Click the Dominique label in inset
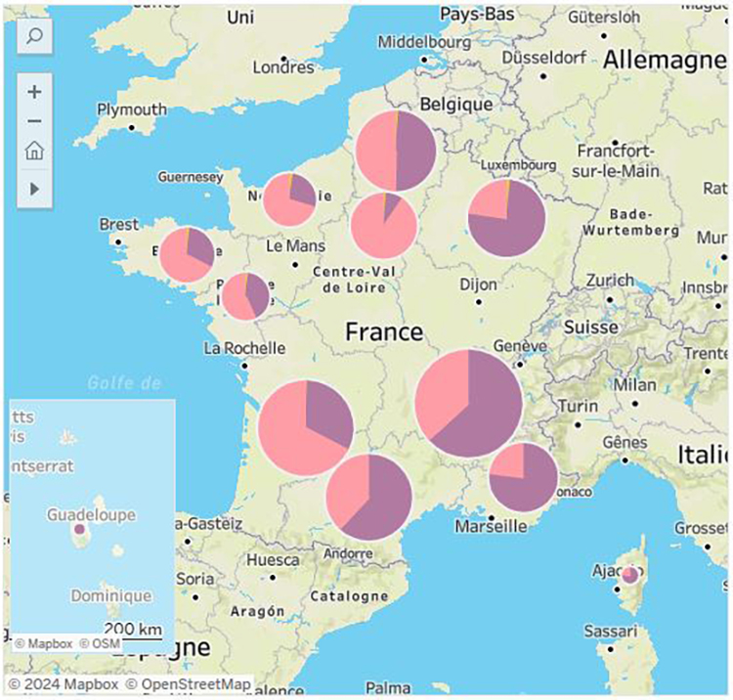The height and width of the screenshot is (700, 733). click(x=111, y=596)
